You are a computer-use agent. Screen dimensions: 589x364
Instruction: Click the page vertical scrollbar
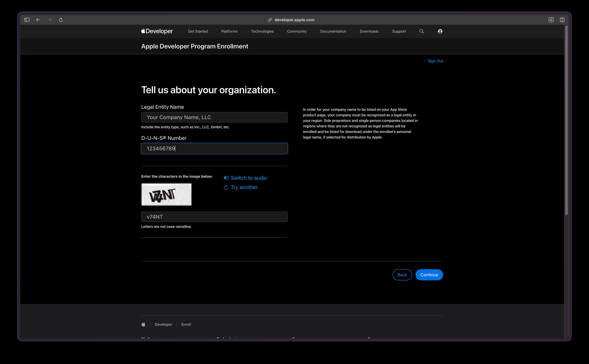point(567,120)
